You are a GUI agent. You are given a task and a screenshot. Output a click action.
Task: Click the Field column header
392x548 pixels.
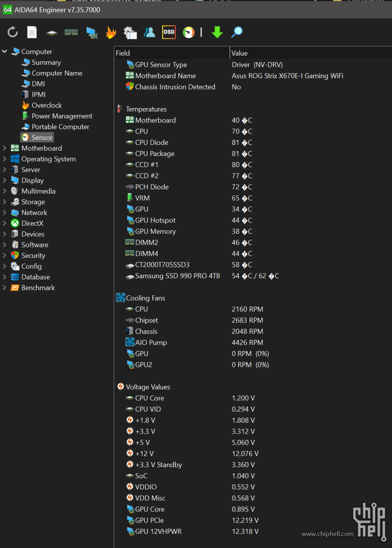click(x=172, y=53)
